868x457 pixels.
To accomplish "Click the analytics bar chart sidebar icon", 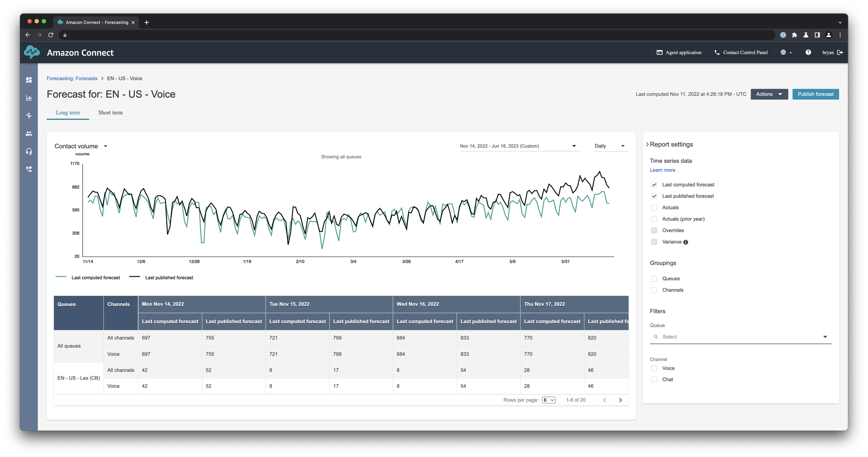I will [29, 98].
